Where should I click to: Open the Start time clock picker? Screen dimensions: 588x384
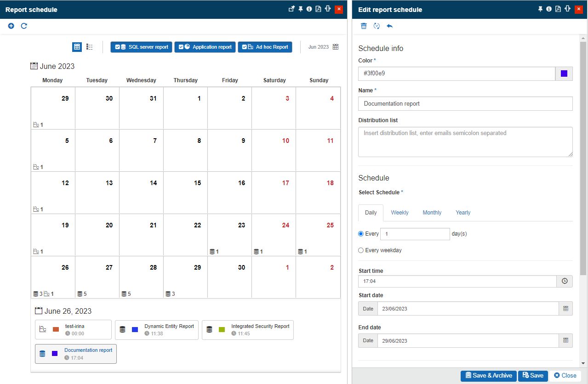click(x=565, y=281)
